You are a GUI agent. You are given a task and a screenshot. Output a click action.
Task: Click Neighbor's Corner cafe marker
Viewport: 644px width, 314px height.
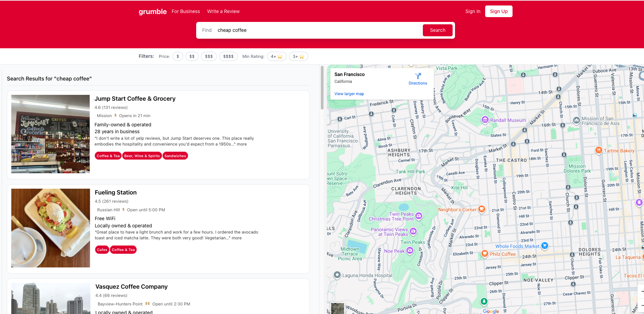pyautogui.click(x=482, y=209)
